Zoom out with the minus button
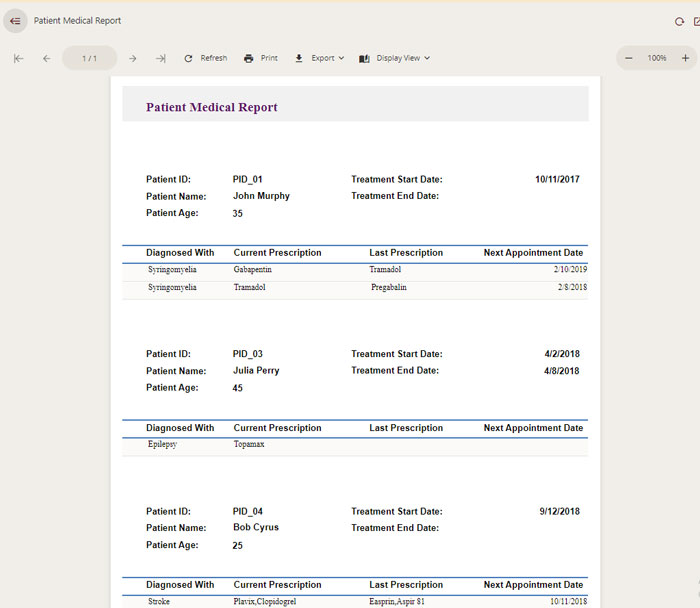 tap(628, 58)
